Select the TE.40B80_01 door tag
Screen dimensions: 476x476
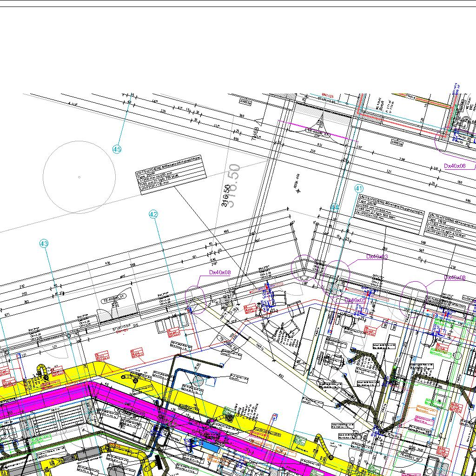pyautogui.click(x=114, y=298)
